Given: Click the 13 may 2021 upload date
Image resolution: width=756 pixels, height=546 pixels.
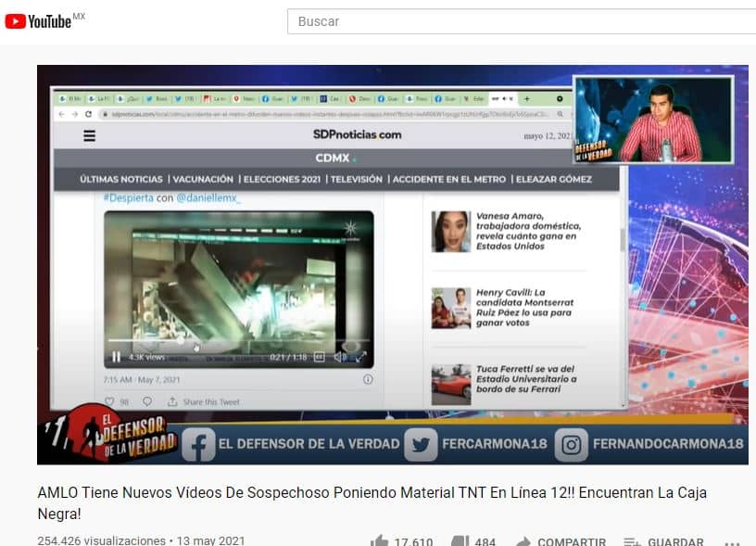Looking at the screenshot, I should coord(210,540).
